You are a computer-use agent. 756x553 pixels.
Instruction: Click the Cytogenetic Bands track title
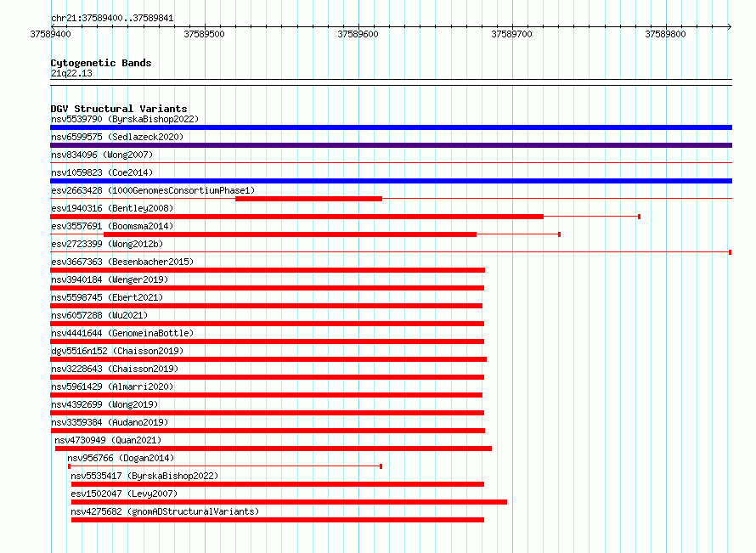click(101, 63)
